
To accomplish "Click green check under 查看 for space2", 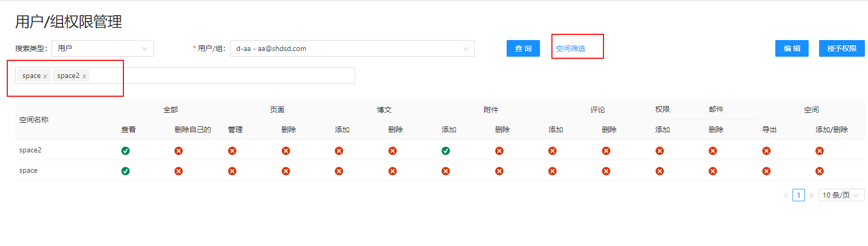I will point(125,151).
